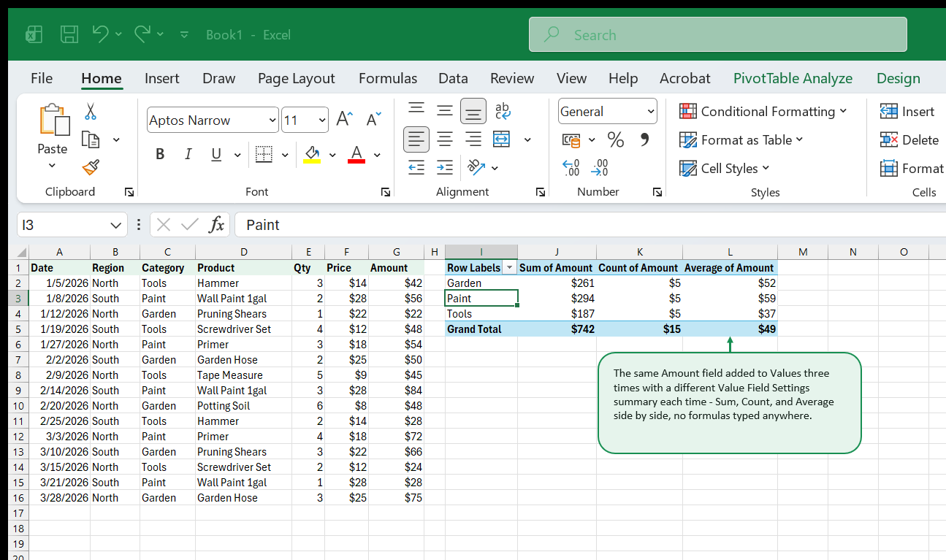Switch to the Insert tab
Viewport: 946px width, 560px height.
point(162,78)
